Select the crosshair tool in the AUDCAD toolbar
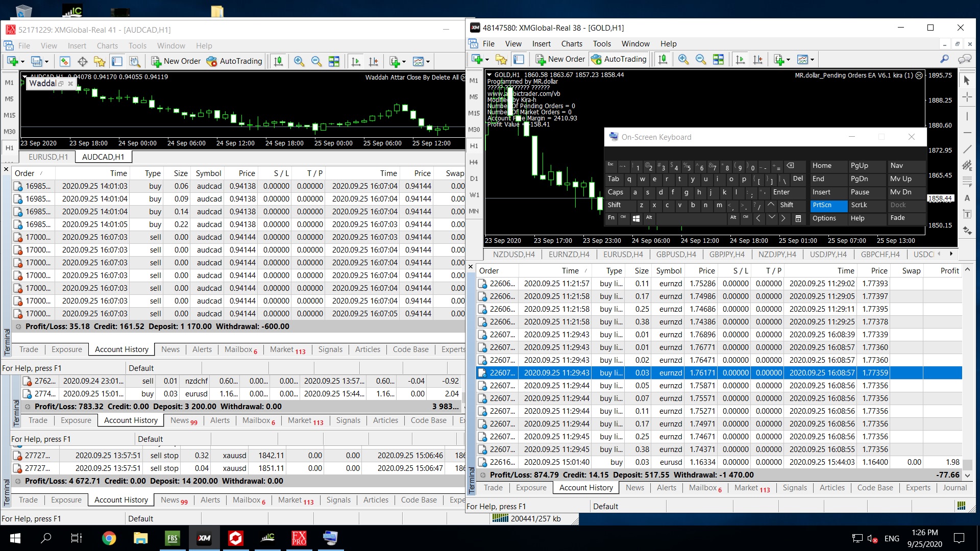The width and height of the screenshot is (980, 551). pos(82,61)
